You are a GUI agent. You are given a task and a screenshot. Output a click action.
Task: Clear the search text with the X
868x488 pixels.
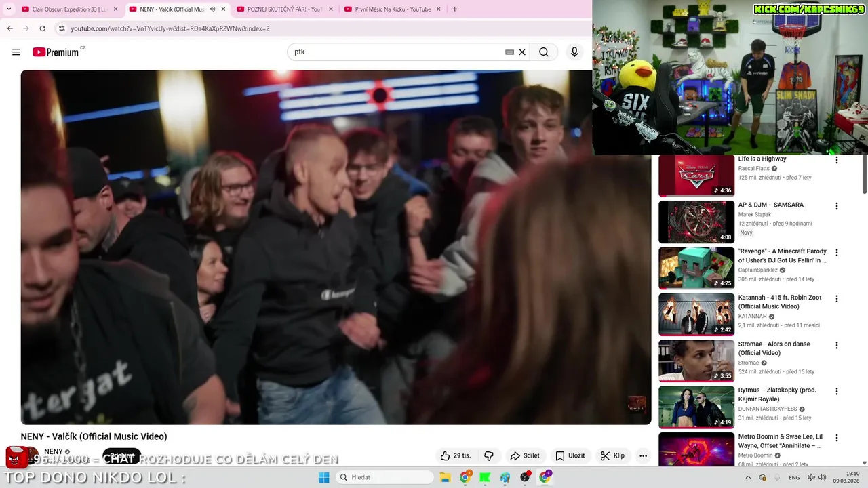pos(522,52)
